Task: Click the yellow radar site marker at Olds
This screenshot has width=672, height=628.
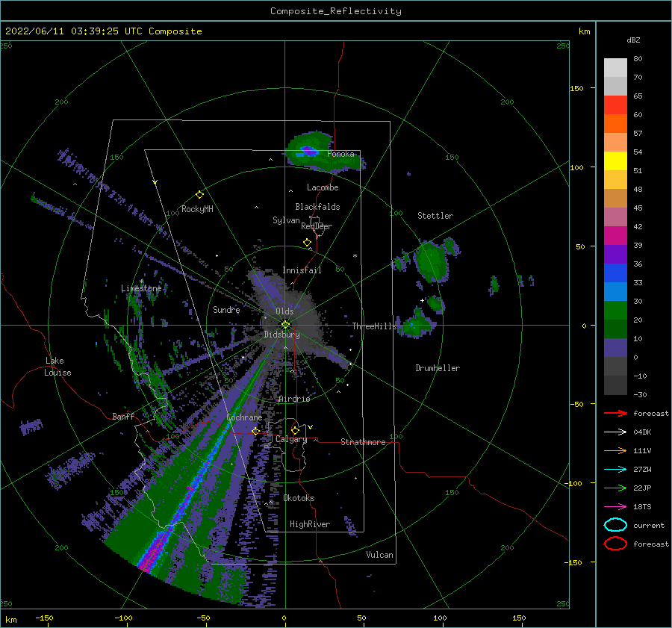Action: pyautogui.click(x=285, y=325)
